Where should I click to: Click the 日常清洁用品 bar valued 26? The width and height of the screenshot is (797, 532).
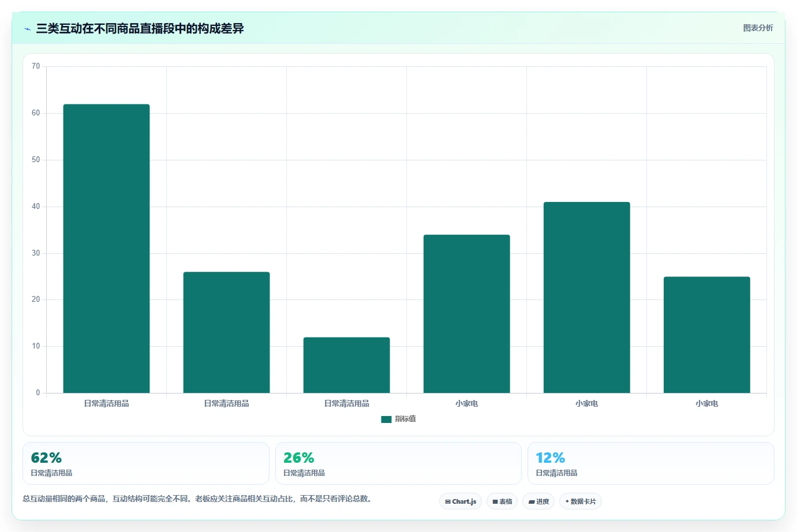(x=226, y=332)
